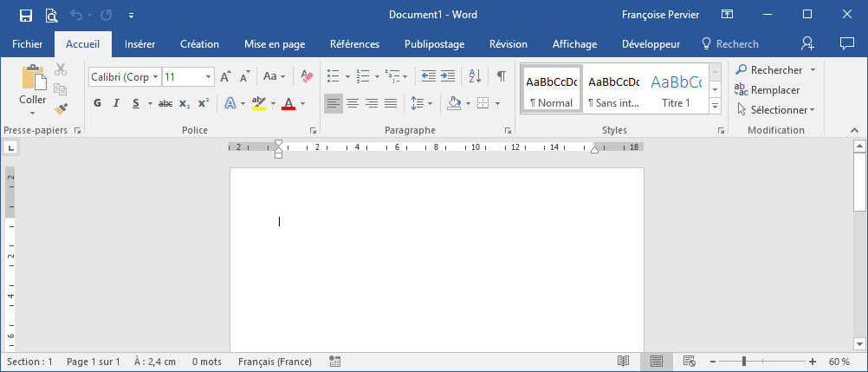Viewport: 868px width, 372px height.
Task: Toggle italic formatting (I button)
Action: tap(117, 104)
